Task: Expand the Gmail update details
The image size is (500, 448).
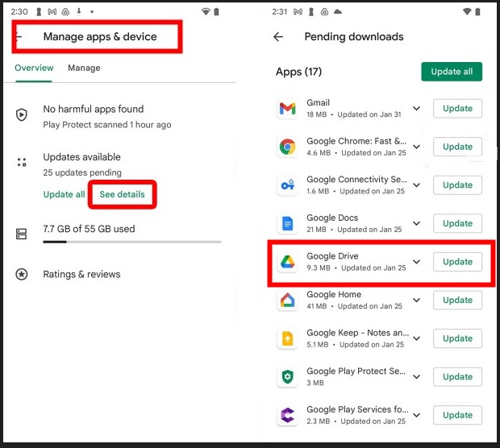Action: 416,108
